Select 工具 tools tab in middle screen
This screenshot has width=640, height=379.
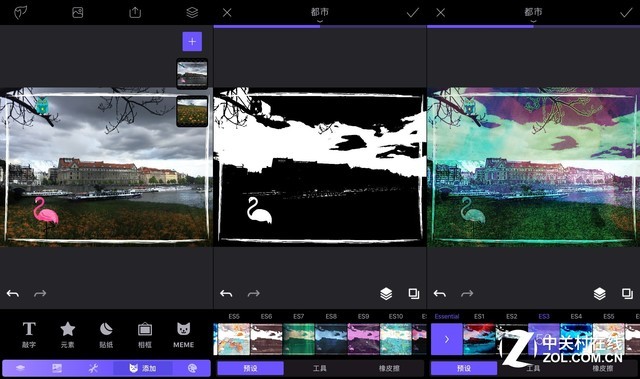click(320, 368)
